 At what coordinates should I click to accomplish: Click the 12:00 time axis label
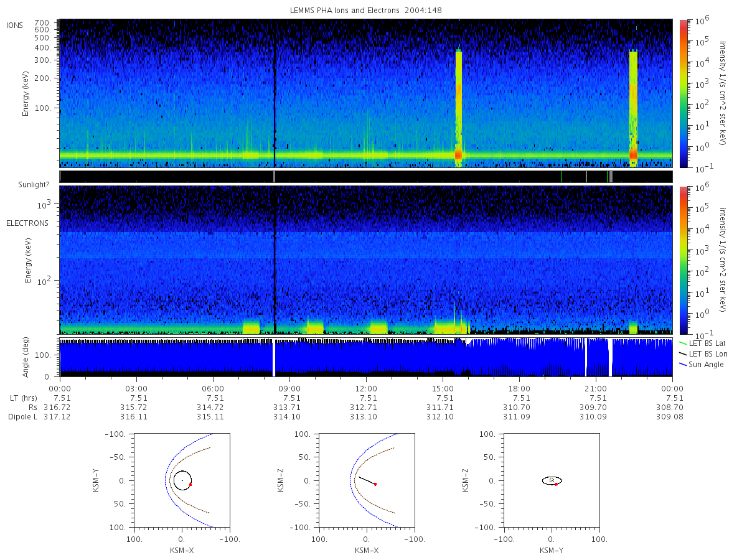[x=366, y=388]
